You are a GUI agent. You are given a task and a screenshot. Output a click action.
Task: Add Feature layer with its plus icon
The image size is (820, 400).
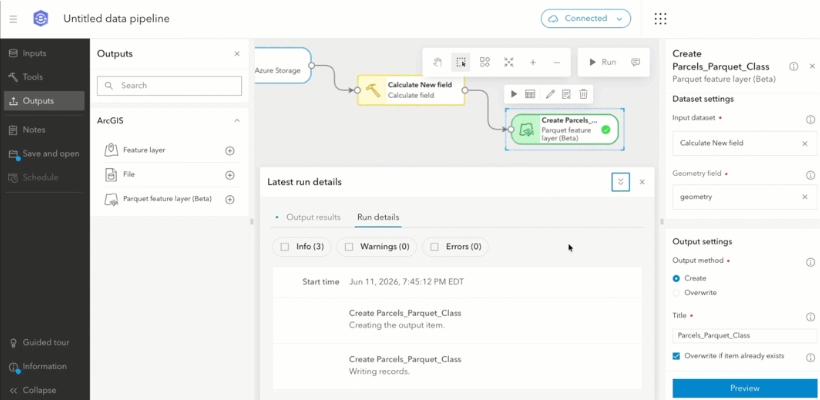click(230, 151)
